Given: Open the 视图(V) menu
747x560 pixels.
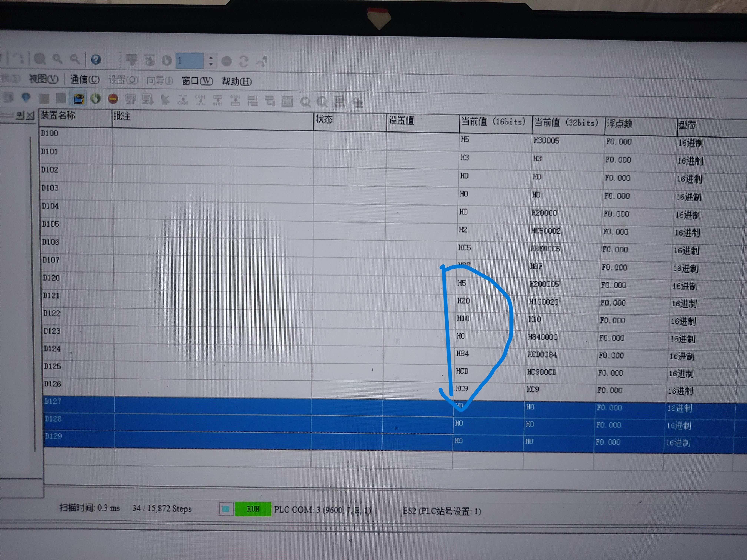Looking at the screenshot, I should point(44,79).
